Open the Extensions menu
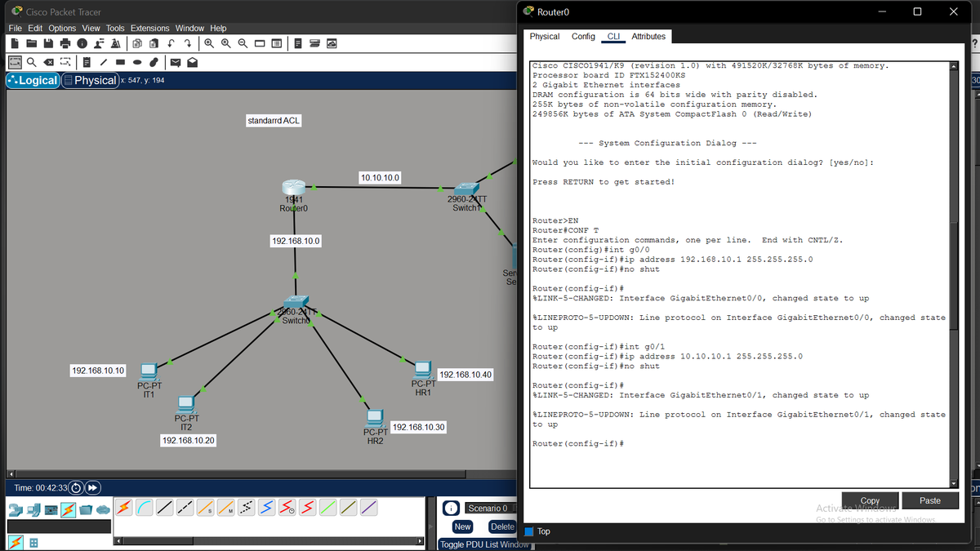The image size is (980, 551). click(x=149, y=28)
